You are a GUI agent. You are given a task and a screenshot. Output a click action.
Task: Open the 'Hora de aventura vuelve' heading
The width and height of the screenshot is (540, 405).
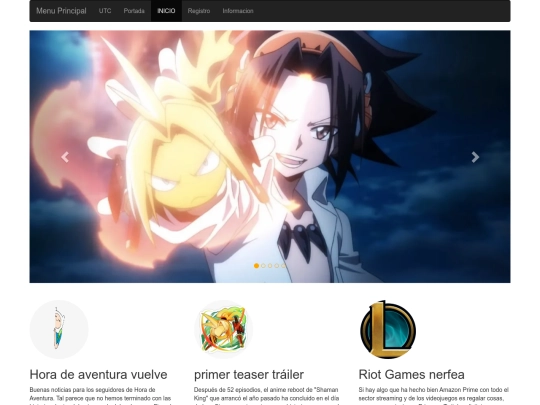[x=98, y=374]
